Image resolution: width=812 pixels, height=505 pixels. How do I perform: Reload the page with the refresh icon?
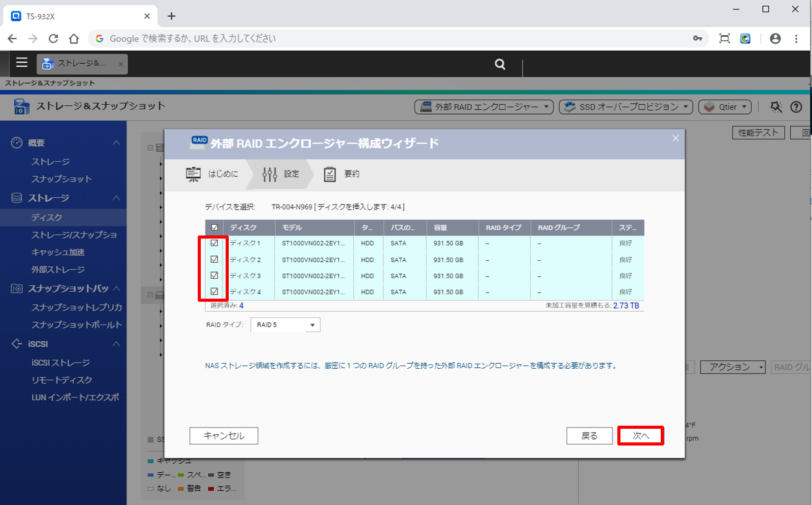click(53, 38)
